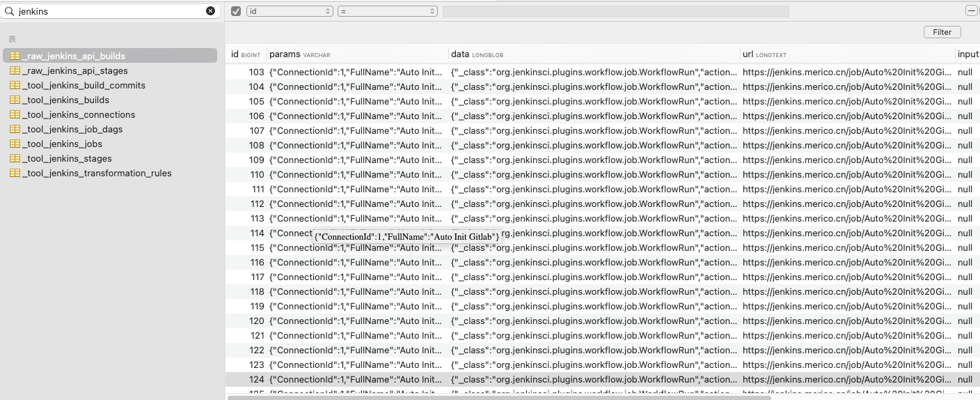Select row with id 117
The width and height of the screenshot is (980, 400).
602,277
